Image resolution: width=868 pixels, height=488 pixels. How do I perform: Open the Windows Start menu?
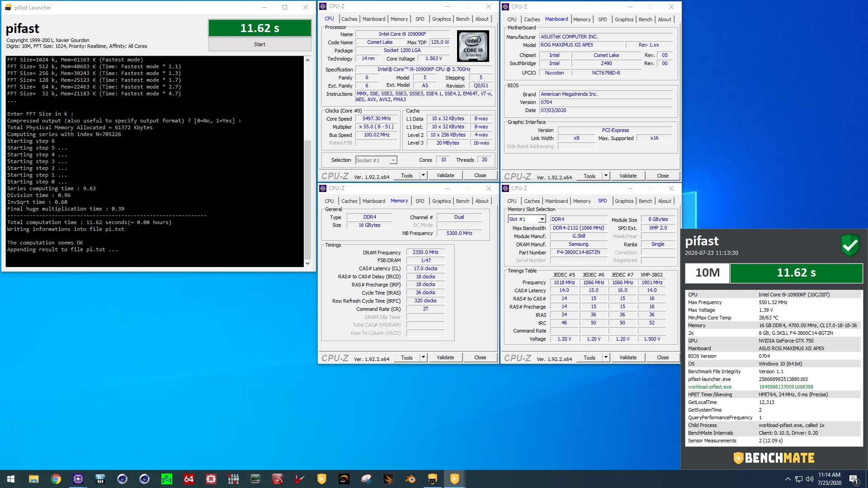(x=11, y=479)
